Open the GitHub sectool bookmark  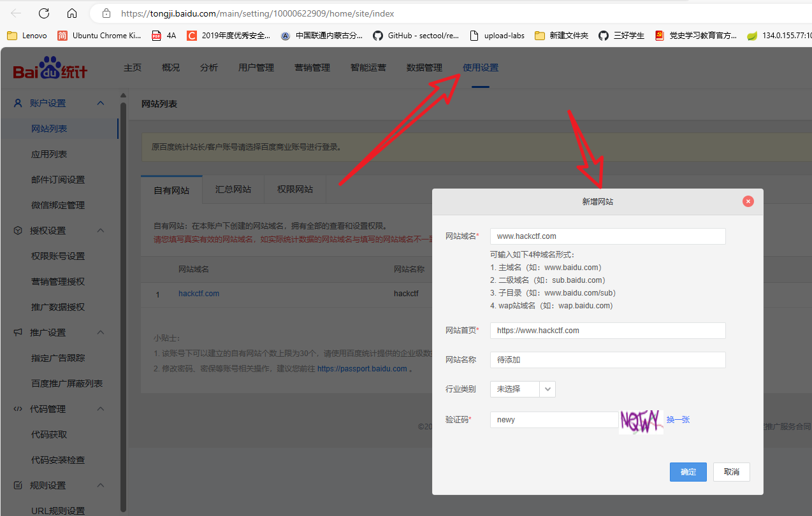click(x=416, y=36)
